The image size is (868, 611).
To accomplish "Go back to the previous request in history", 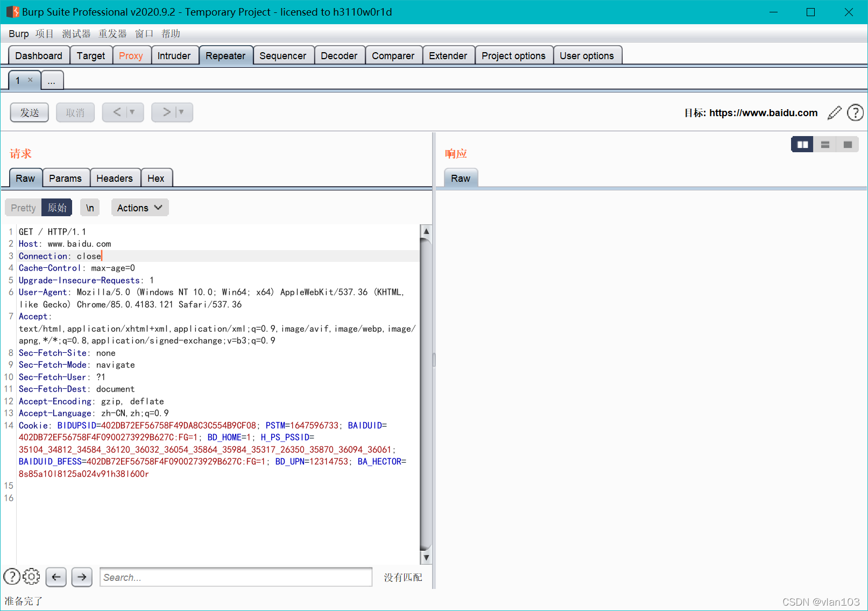I will click(x=116, y=112).
